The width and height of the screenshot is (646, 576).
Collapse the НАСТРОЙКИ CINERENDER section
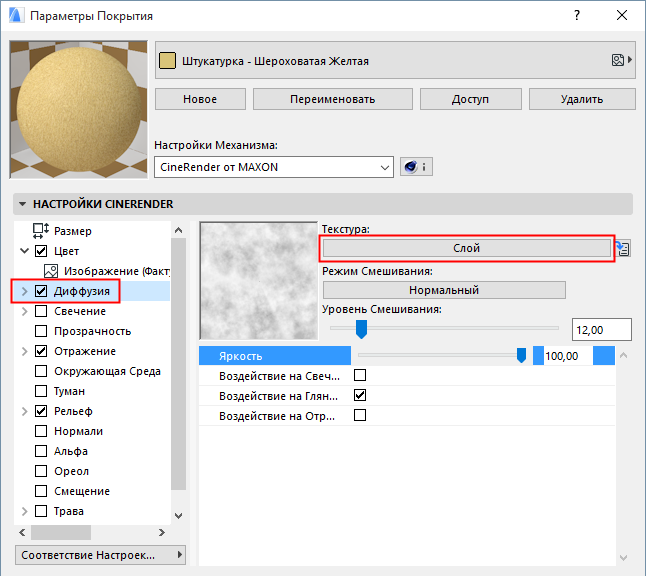[22, 204]
